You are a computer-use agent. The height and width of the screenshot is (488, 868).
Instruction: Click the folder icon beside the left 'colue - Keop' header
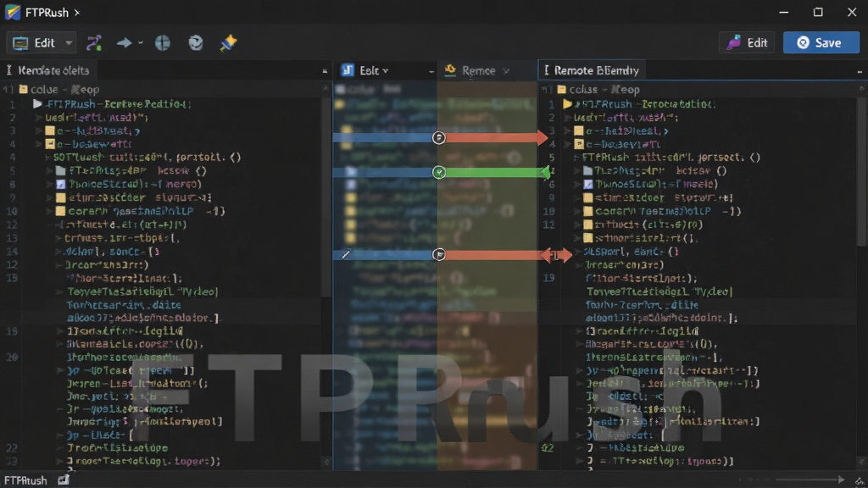tap(23, 89)
